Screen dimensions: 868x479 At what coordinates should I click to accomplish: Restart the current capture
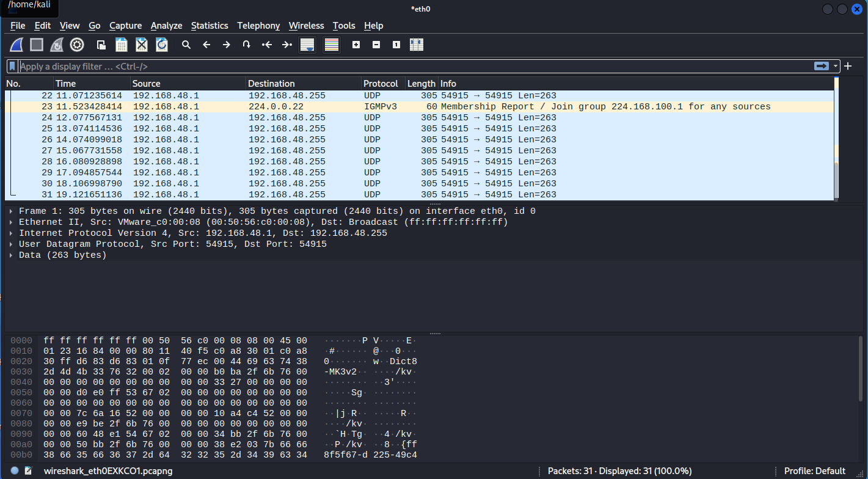57,45
